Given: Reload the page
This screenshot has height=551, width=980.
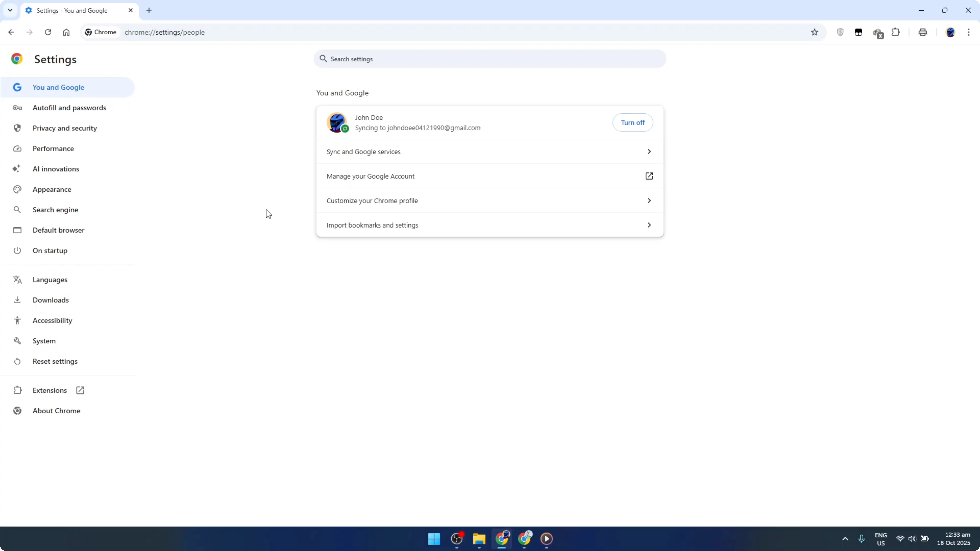Looking at the screenshot, I should pos(48,32).
